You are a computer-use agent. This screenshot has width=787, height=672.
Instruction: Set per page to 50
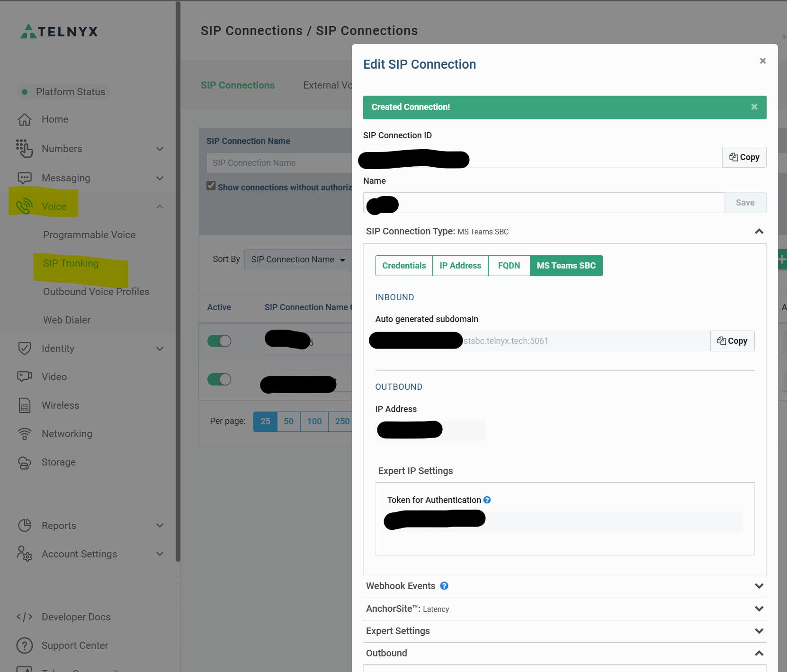[x=289, y=421]
